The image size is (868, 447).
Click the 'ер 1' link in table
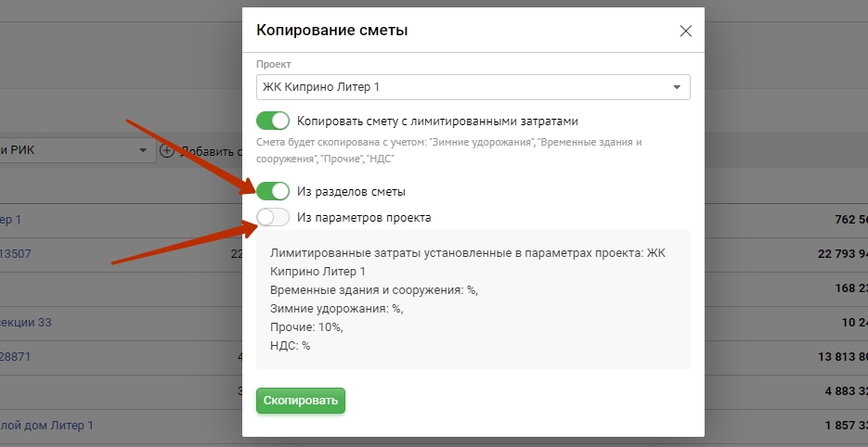click(11, 220)
